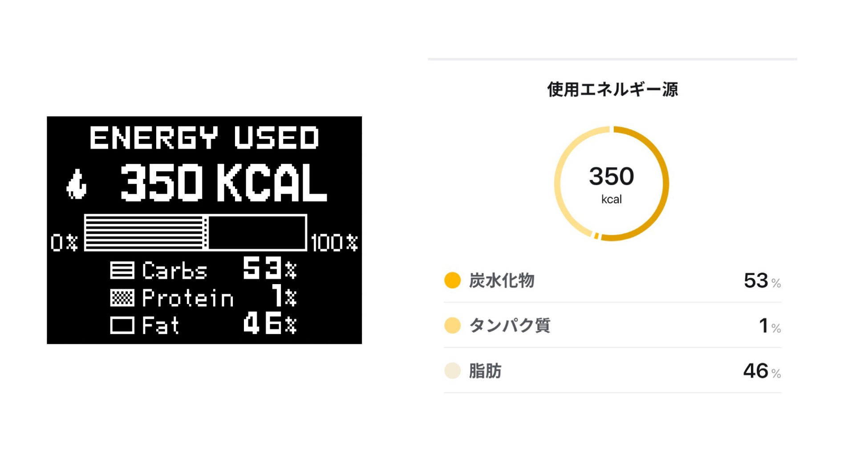868x460 pixels.
Task: Click the 使用エネルギー源 heading
Action: (612, 90)
